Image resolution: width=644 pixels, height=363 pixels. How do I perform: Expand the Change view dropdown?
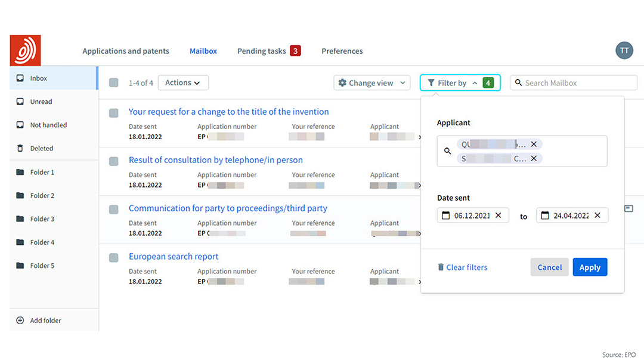(371, 83)
